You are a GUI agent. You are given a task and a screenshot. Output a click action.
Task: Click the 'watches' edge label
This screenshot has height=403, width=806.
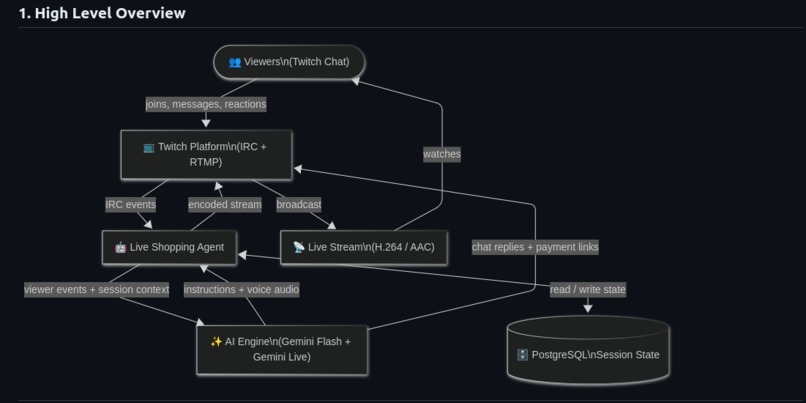pyautogui.click(x=442, y=154)
